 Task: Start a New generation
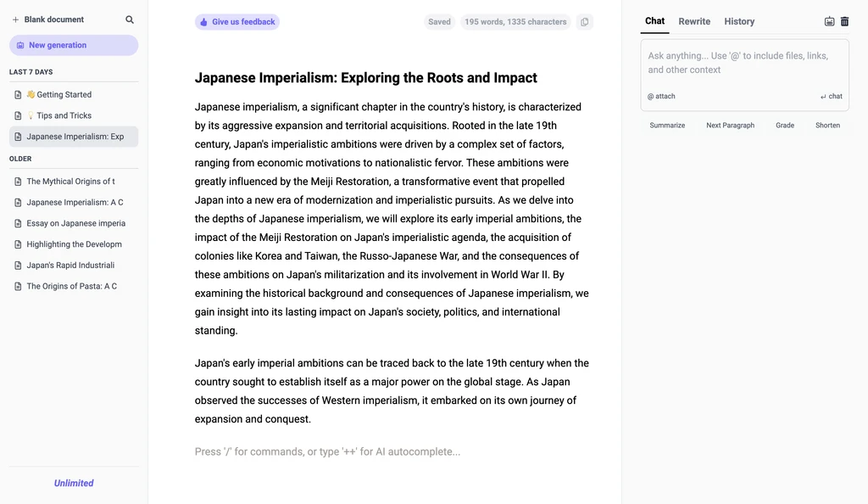coord(74,45)
